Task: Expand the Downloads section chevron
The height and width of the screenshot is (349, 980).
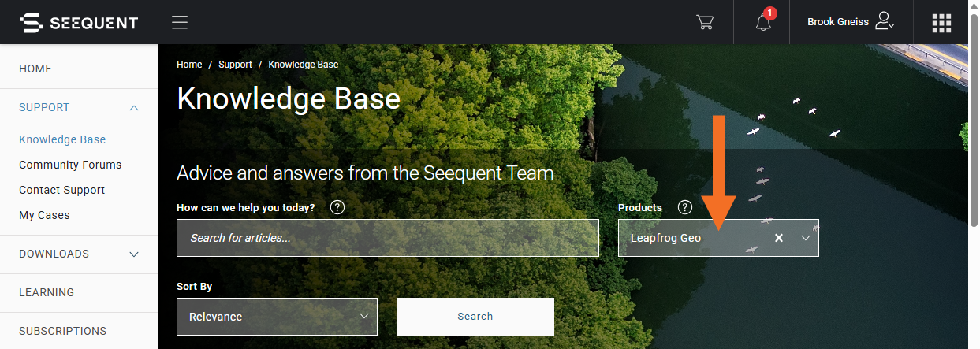Action: (134, 254)
